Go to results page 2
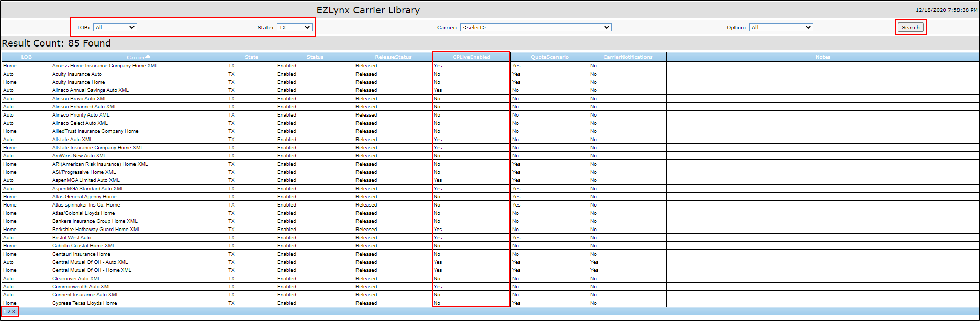The height and width of the screenshot is (321, 980). click(9, 311)
